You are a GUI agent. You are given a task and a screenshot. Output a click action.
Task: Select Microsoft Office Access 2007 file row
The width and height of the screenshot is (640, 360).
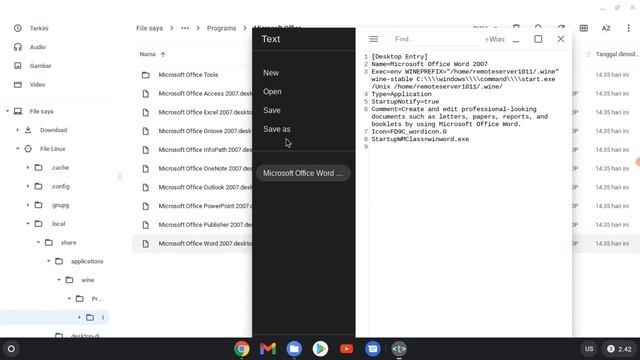pos(193,93)
